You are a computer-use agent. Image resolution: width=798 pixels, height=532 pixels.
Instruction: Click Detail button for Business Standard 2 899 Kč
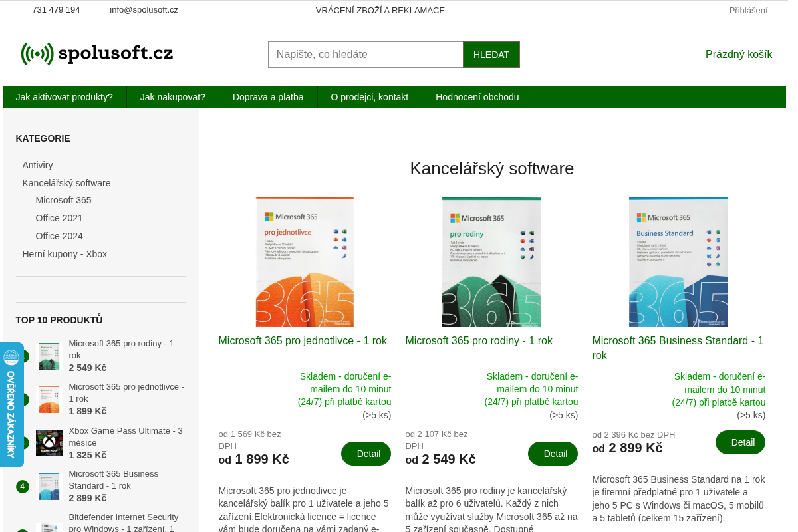point(740,442)
